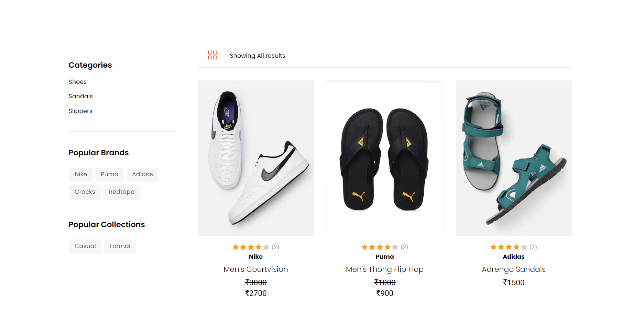Browse the Slippers category
The height and width of the screenshot is (322, 644).
pos(80,111)
